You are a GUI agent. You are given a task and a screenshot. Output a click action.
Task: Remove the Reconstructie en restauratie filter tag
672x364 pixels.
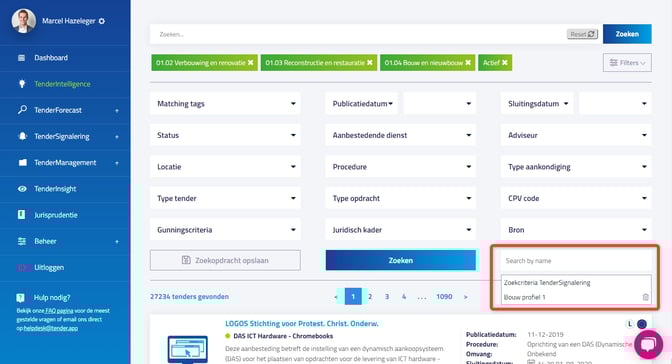[370, 63]
